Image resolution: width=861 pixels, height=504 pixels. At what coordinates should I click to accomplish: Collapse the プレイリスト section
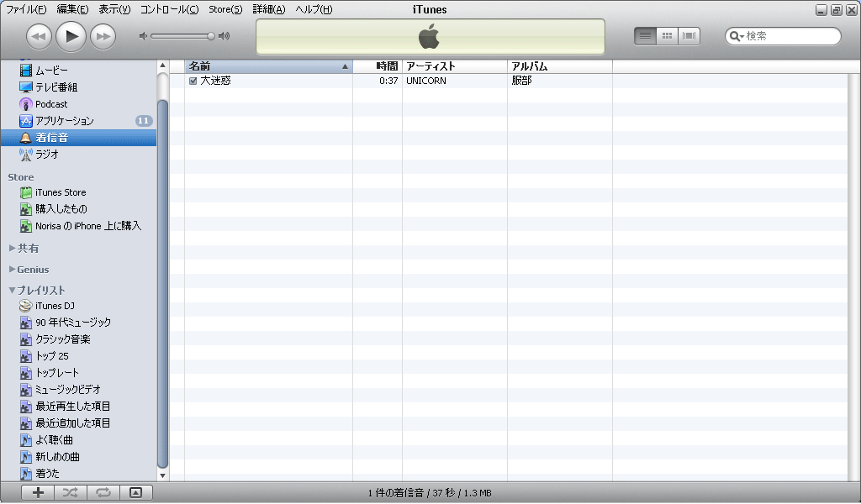coord(12,290)
